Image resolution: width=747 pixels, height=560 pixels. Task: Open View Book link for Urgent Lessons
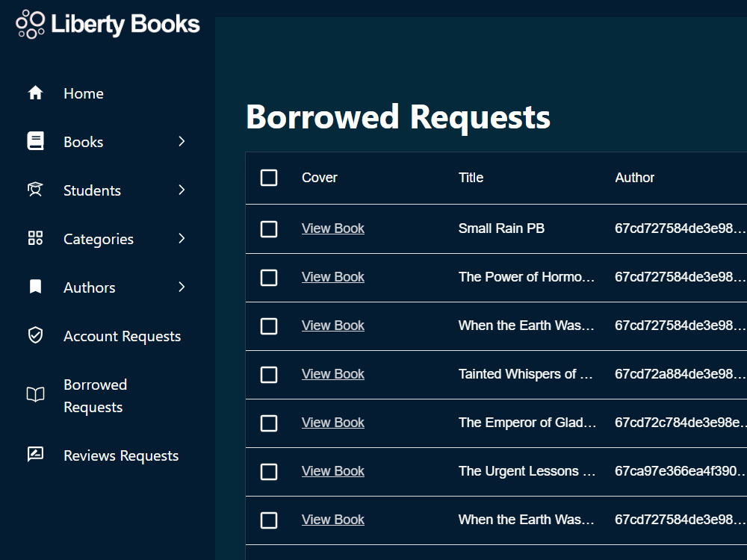(333, 471)
